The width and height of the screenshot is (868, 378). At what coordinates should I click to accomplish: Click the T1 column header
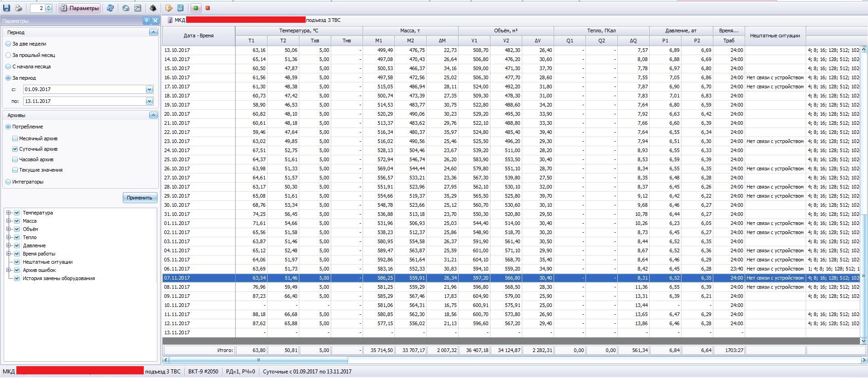pos(251,41)
